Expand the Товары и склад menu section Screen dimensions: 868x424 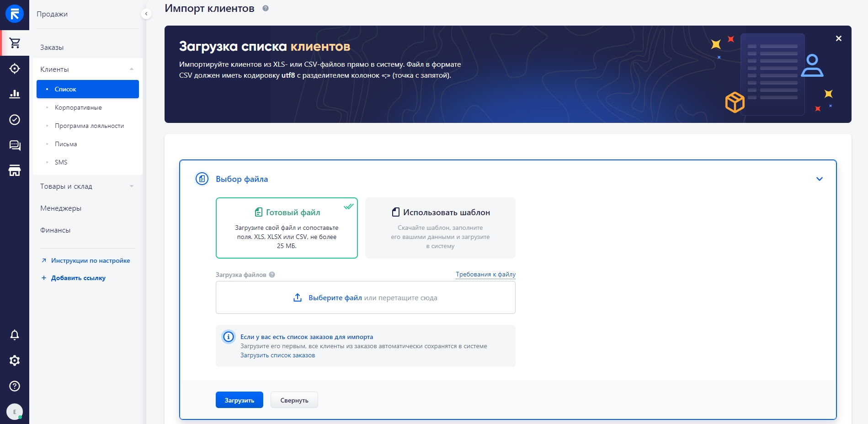(x=132, y=186)
